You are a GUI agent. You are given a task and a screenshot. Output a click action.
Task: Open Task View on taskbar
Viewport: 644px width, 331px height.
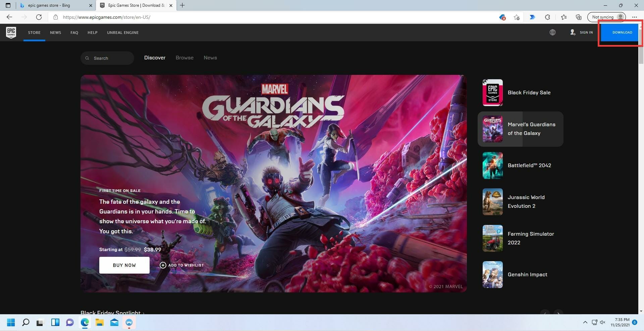pos(40,323)
